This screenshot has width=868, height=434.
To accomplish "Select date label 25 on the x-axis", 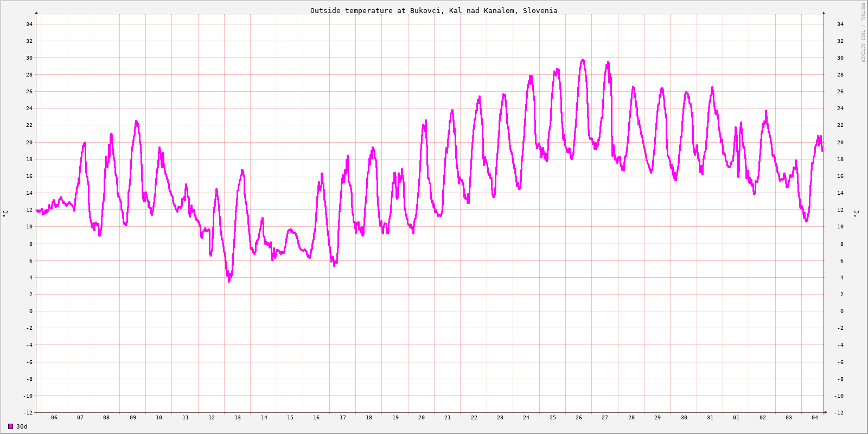I will tap(553, 418).
